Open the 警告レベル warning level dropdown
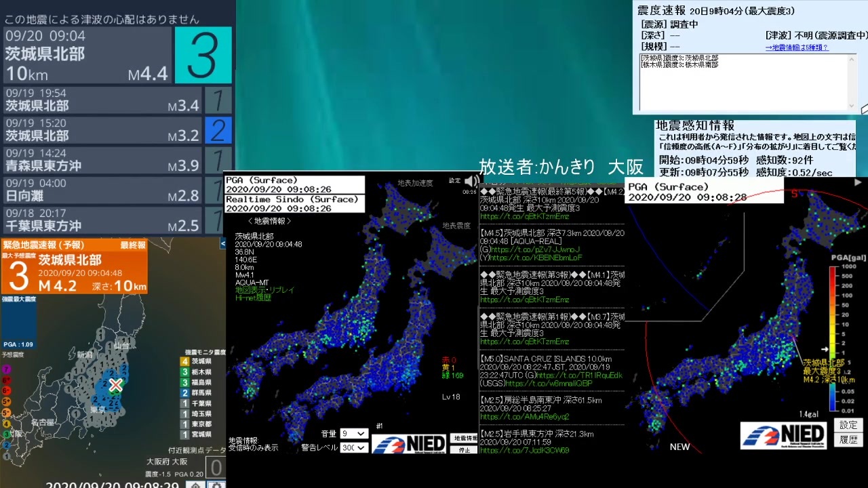The width and height of the screenshot is (868, 488). pos(354,447)
